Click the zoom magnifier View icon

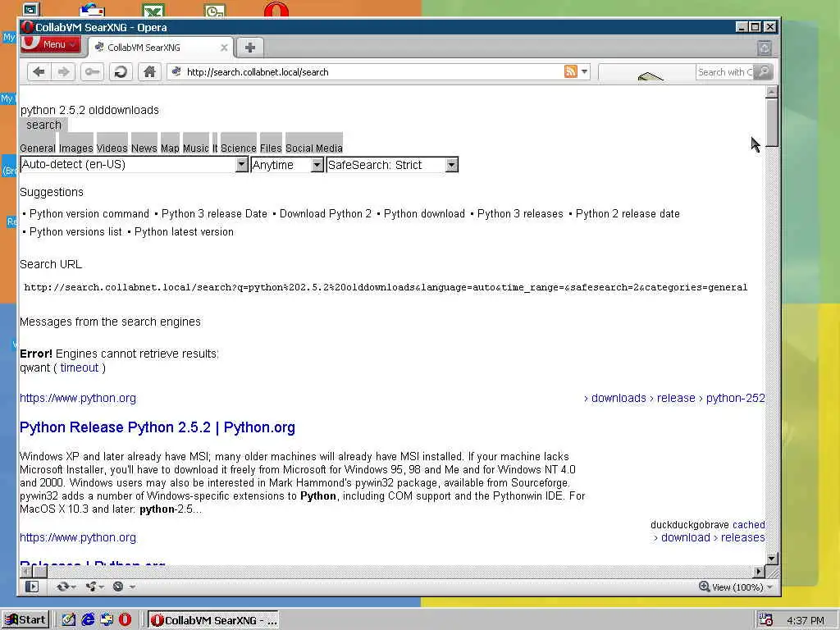[x=705, y=587]
